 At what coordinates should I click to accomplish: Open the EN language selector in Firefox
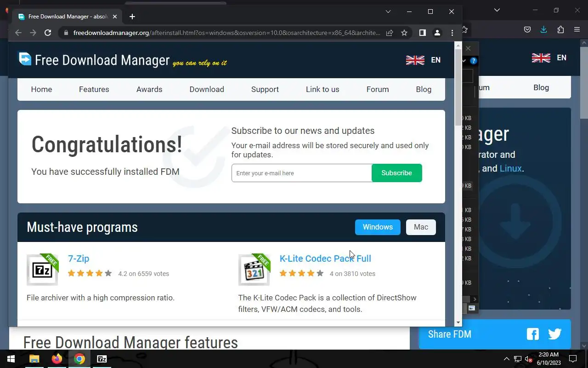pyautogui.click(x=561, y=57)
